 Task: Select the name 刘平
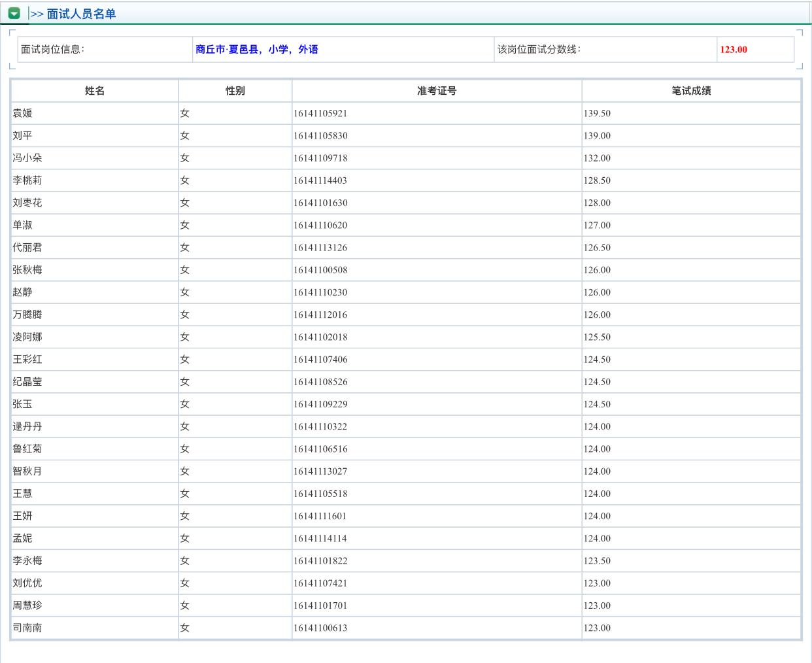(23, 135)
